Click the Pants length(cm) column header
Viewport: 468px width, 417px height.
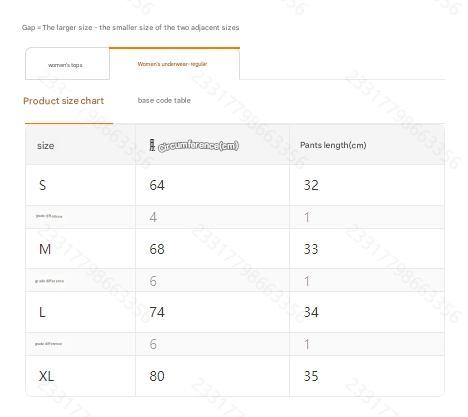[333, 145]
